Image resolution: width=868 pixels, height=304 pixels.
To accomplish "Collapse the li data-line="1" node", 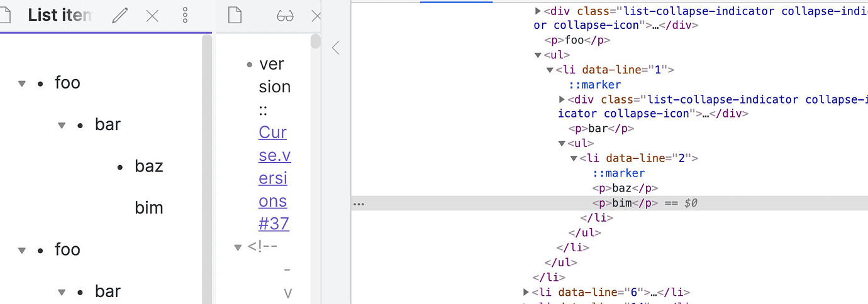I will (x=550, y=70).
